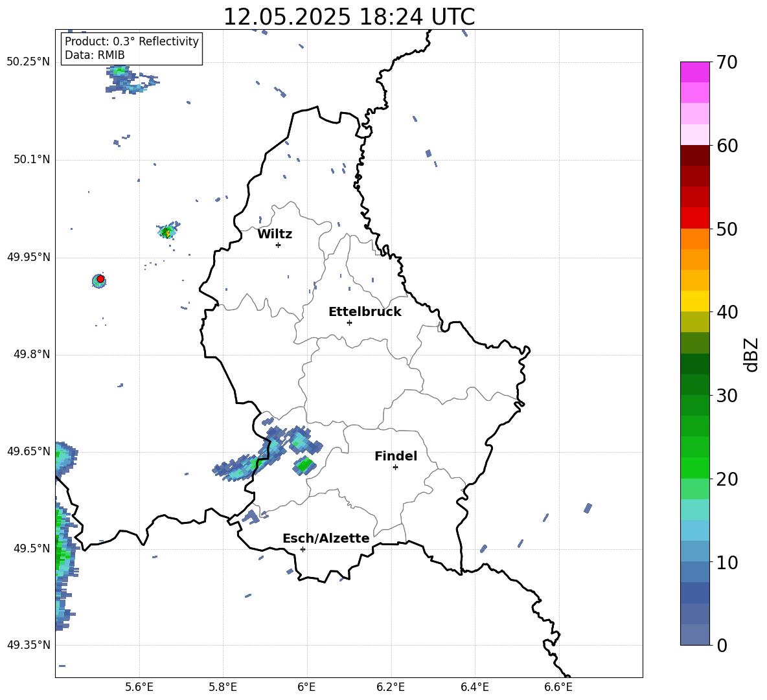Click the 5.8°E longitude label
This screenshot has width=767, height=700.
223,687
